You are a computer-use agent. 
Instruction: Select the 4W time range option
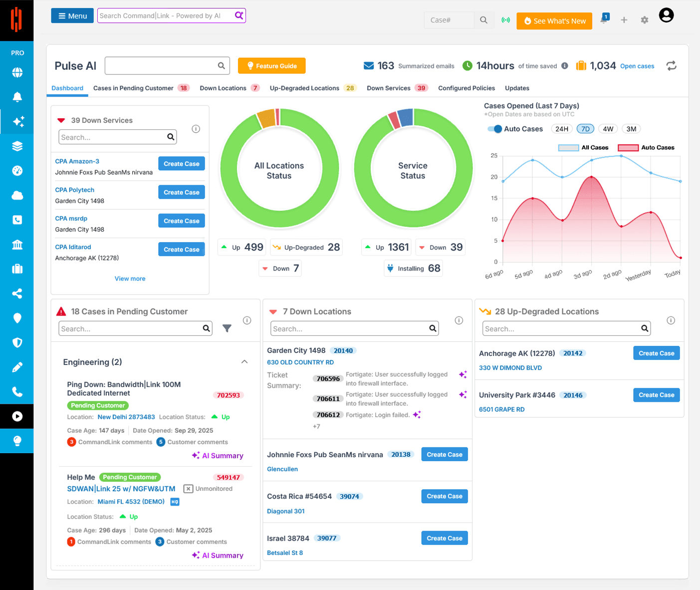click(608, 129)
